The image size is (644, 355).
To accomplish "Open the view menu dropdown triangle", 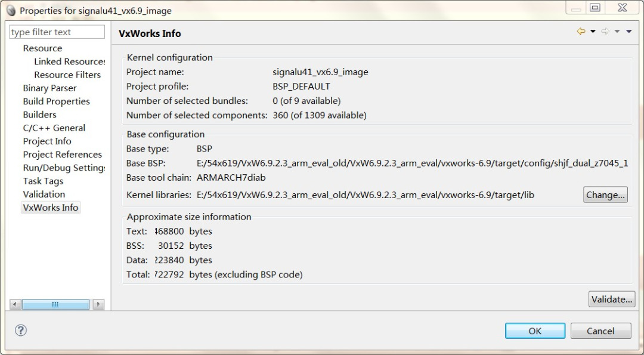I will pyautogui.click(x=629, y=32).
